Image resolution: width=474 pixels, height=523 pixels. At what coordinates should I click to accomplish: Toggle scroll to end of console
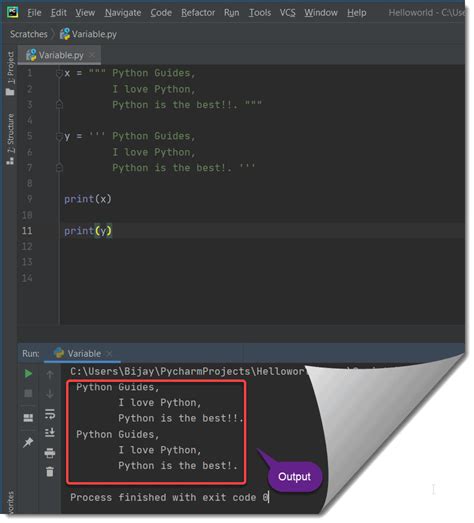tap(50, 433)
